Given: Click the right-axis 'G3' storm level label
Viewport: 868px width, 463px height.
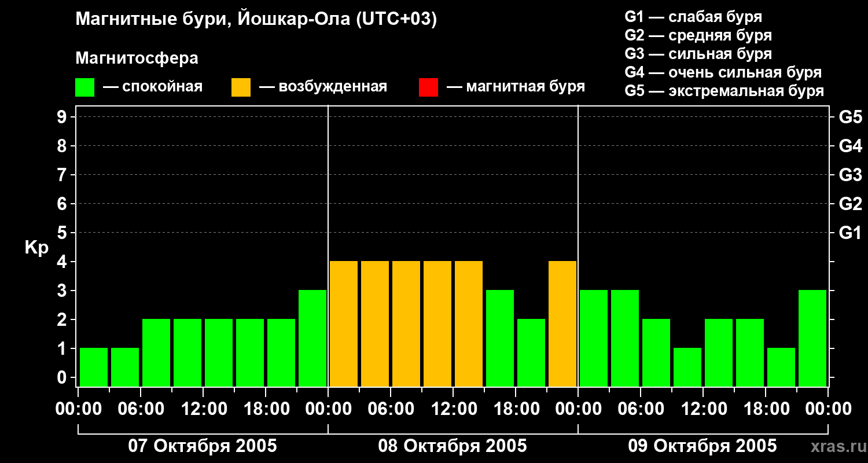Looking at the screenshot, I should pyautogui.click(x=851, y=175).
